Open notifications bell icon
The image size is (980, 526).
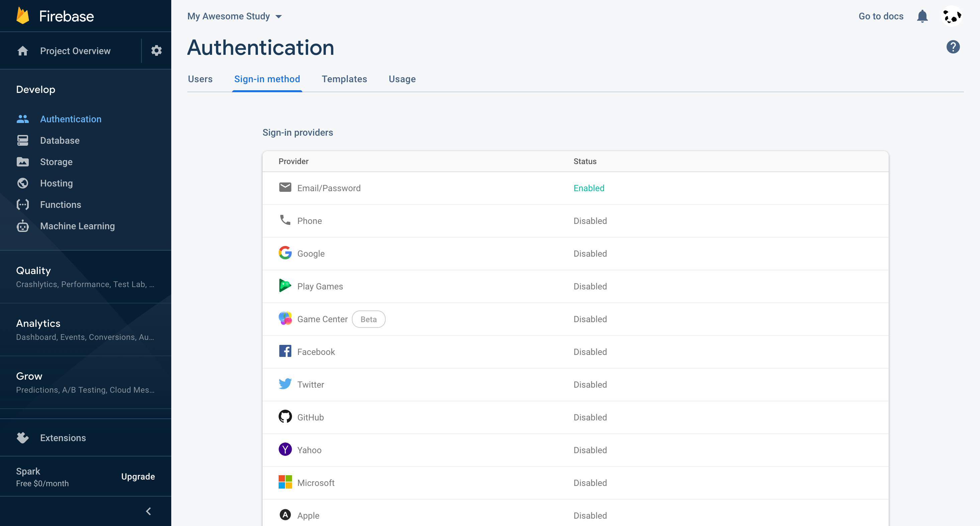922,16
